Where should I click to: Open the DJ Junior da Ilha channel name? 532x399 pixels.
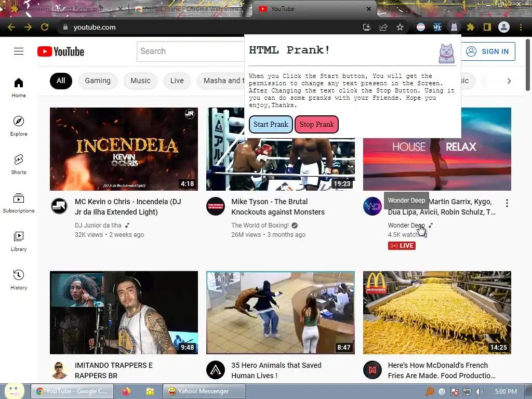[98, 225]
